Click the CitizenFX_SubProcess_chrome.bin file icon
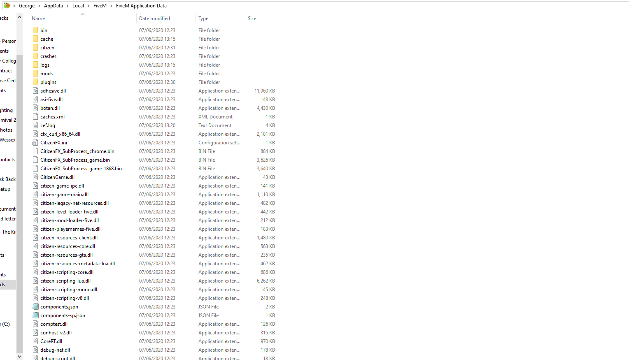This screenshot has height=364, width=629. coord(35,151)
